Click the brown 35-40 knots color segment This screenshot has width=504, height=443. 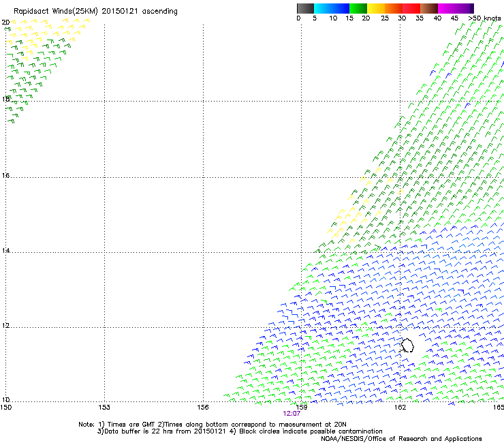click(x=429, y=8)
